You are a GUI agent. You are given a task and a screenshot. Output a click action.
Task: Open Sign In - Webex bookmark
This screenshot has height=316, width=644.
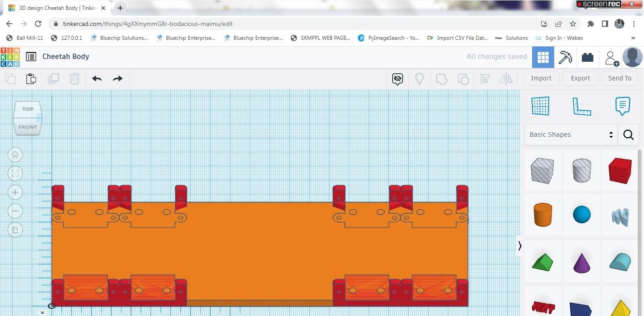click(x=559, y=38)
